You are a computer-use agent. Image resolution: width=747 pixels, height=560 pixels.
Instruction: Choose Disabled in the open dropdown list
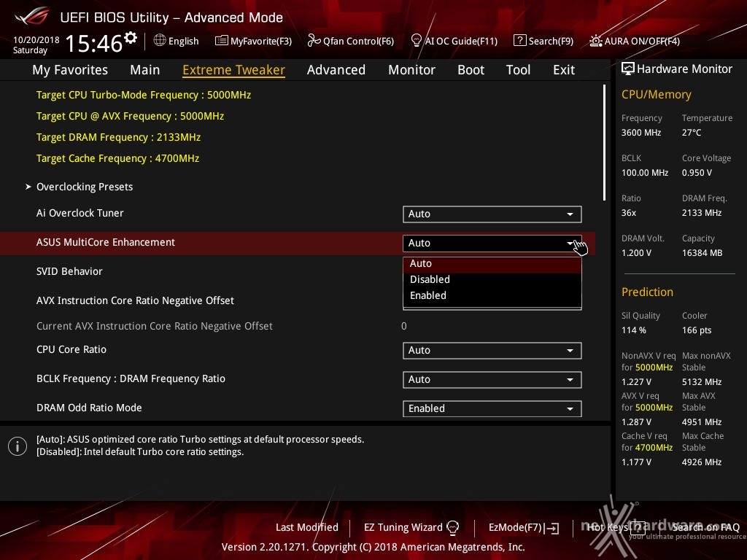click(492, 279)
